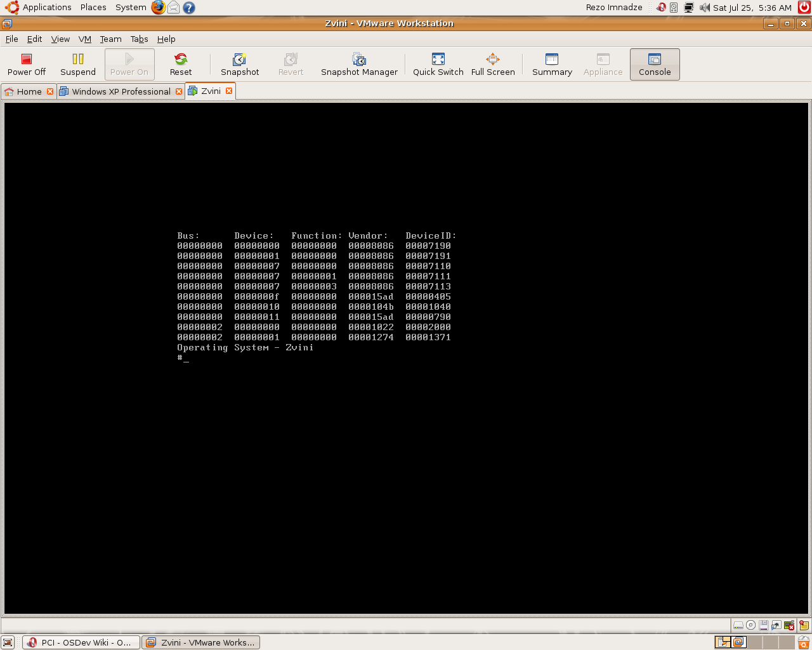Open the Trash icon in bottom panel
The image size is (812, 650).
point(804,642)
